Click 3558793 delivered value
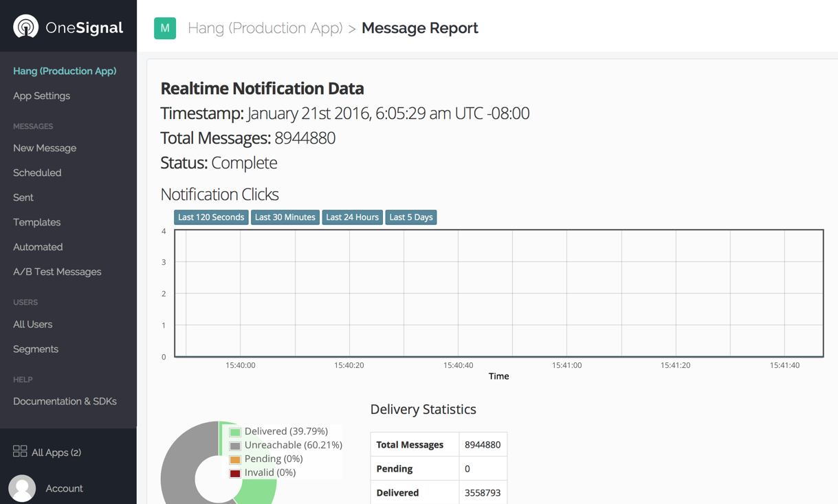Viewport: 838px width, 504px height. point(483,493)
